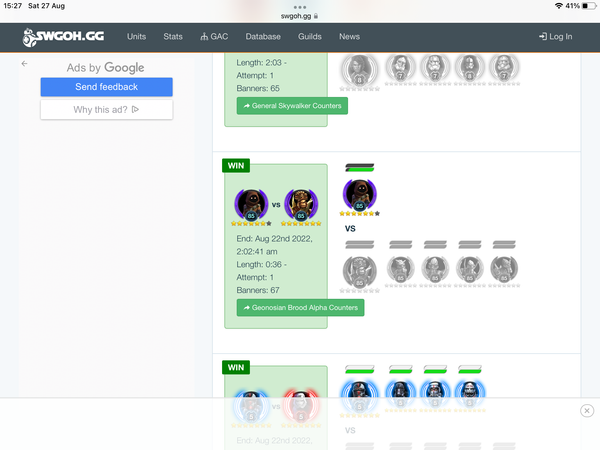Viewport: 600px width, 450px height.
Task: Click the Log In link
Action: pos(556,37)
